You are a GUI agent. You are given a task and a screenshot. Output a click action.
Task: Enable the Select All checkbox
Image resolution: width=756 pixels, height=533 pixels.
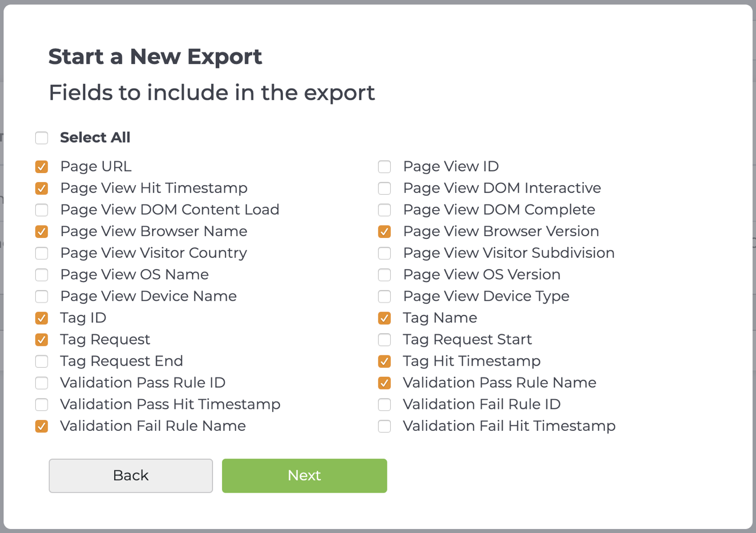click(x=41, y=137)
